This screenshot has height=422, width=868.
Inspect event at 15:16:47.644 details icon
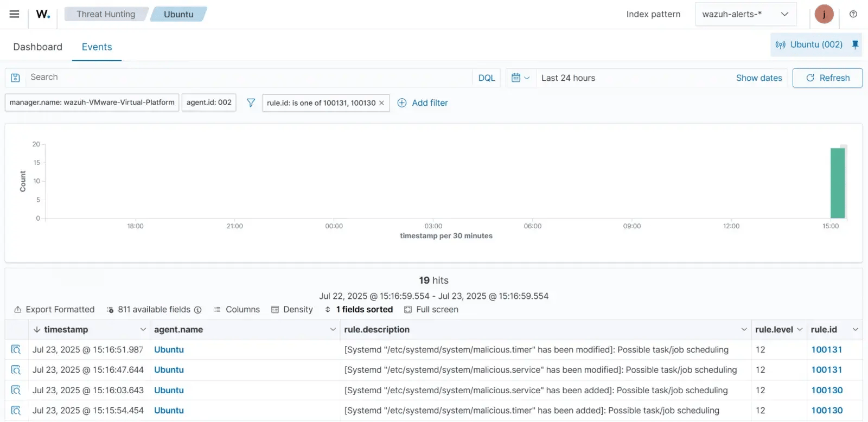(x=16, y=369)
